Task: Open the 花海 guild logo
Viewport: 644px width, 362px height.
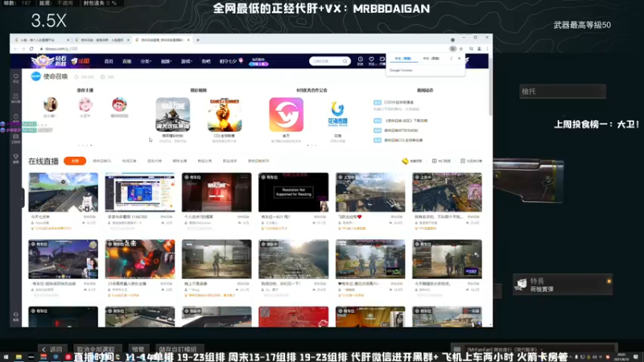Action: click(x=337, y=114)
